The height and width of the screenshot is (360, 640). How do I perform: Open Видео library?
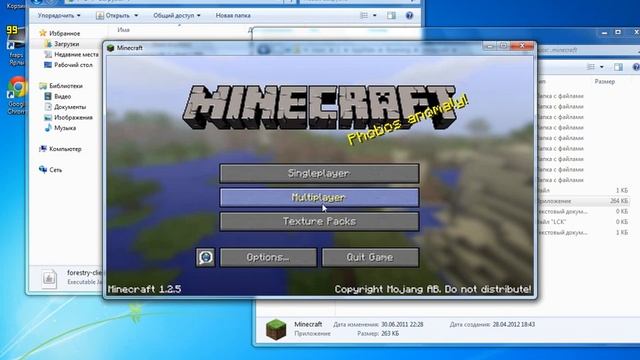click(x=58, y=96)
